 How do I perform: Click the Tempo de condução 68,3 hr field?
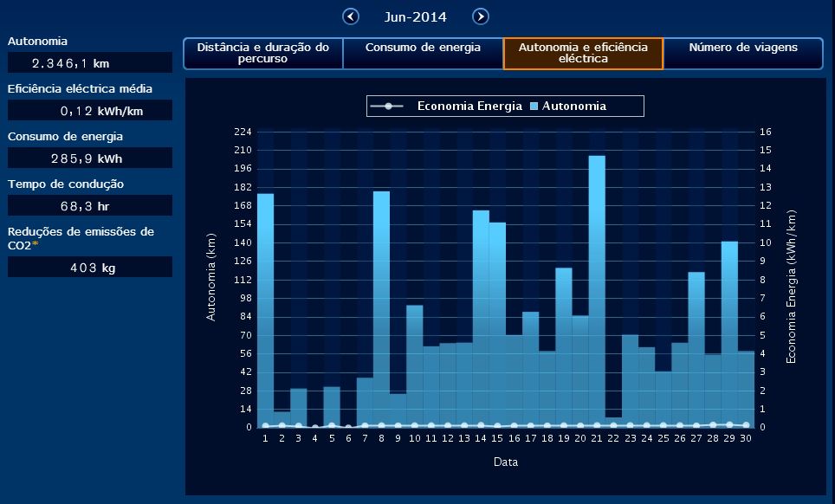90,205
